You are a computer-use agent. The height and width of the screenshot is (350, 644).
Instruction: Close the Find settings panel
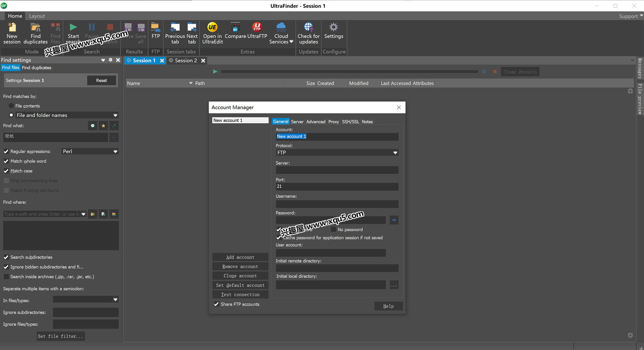(118, 60)
